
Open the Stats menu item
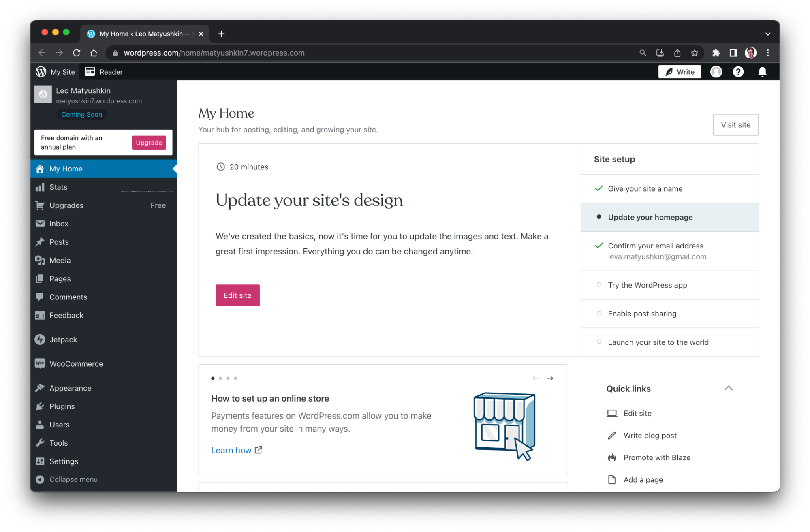point(103,187)
